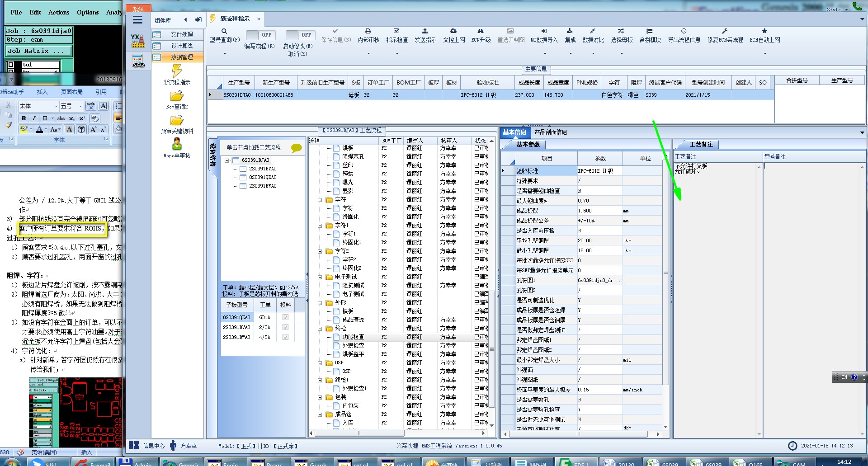Open the 文件处理 sidebar item
This screenshot has width=868, height=466.
tap(177, 34)
